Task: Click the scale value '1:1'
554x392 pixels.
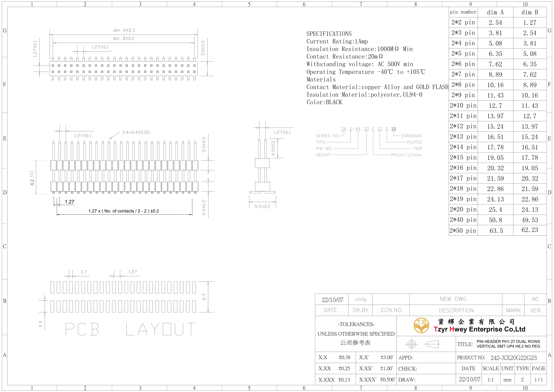Action: click(x=491, y=380)
